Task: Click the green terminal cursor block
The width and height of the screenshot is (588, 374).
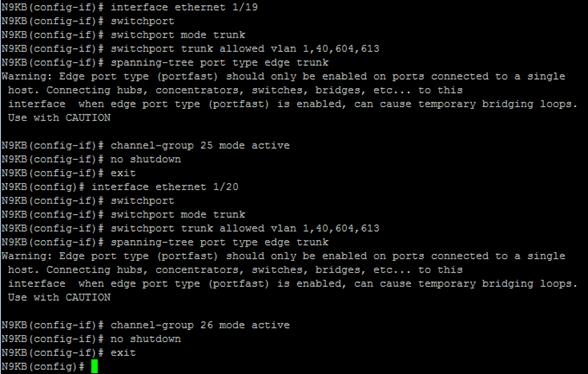Action: (x=94, y=366)
